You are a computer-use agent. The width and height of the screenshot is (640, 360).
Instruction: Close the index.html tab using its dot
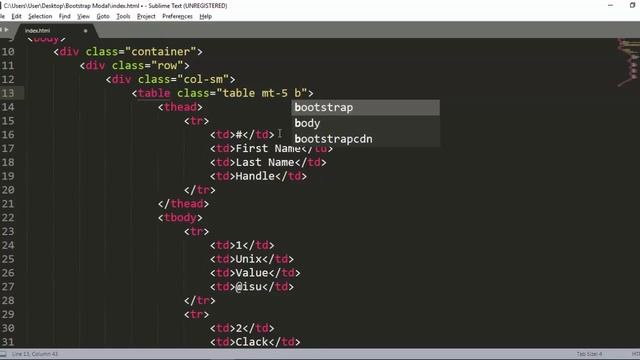pyautogui.click(x=85, y=31)
